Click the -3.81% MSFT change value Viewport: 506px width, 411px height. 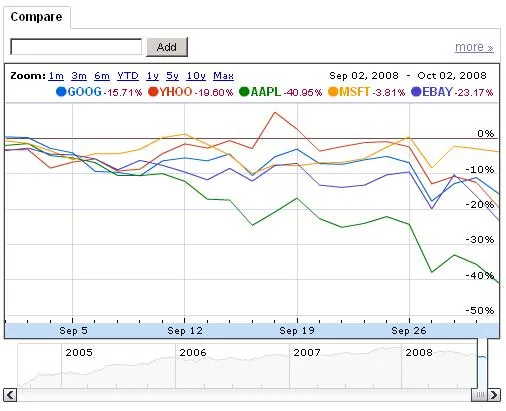tap(389, 93)
